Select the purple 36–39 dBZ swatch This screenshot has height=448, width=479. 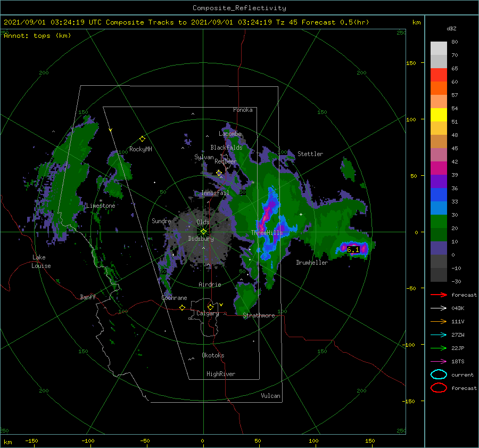pyautogui.click(x=439, y=182)
